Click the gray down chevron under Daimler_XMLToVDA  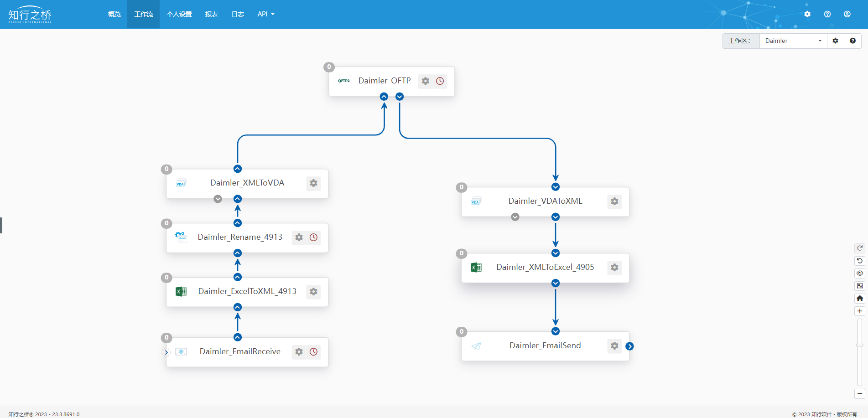pos(218,199)
